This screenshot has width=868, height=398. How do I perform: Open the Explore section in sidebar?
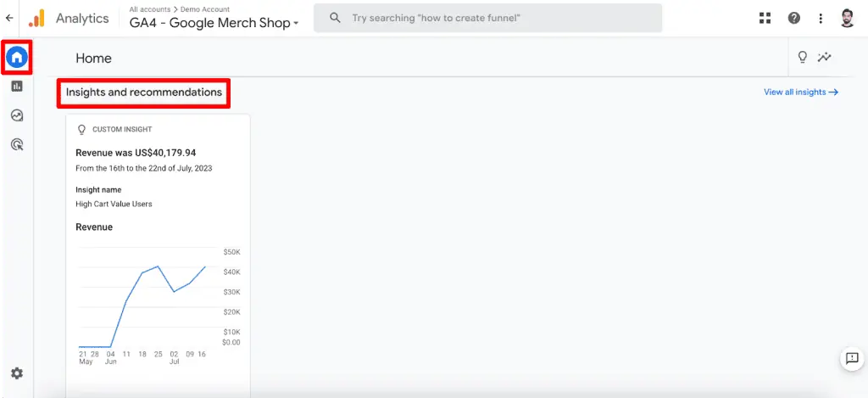click(17, 115)
